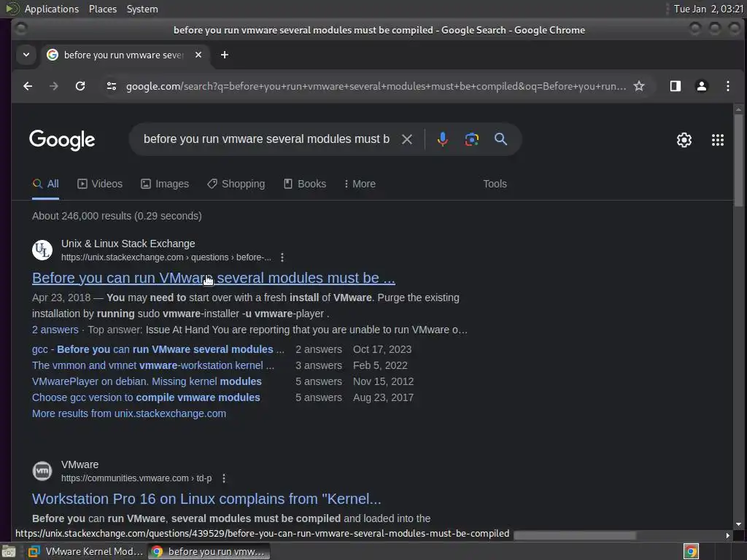Click Chrome icon in bottom-right tray
747x560 pixels.
[691, 552]
